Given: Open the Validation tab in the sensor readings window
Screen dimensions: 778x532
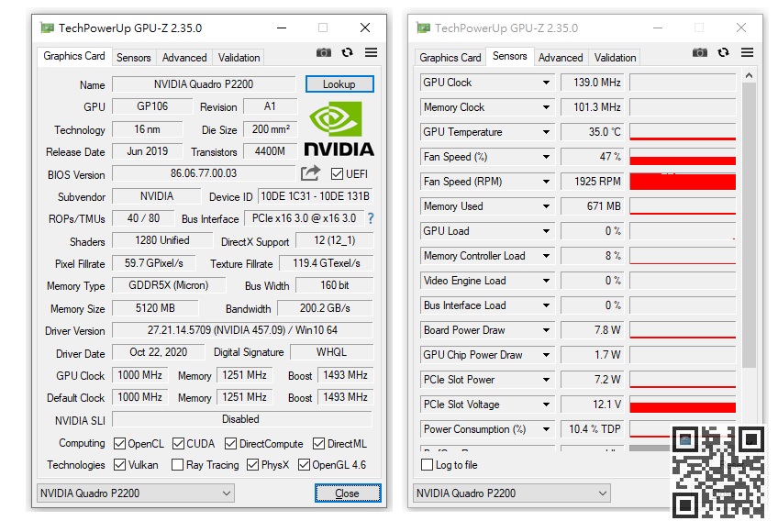Looking at the screenshot, I should (x=616, y=58).
